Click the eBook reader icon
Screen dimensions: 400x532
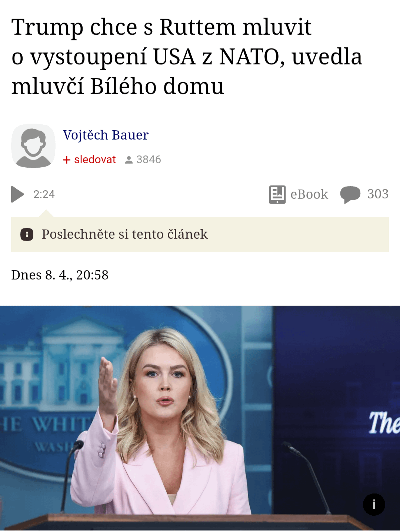[277, 195]
